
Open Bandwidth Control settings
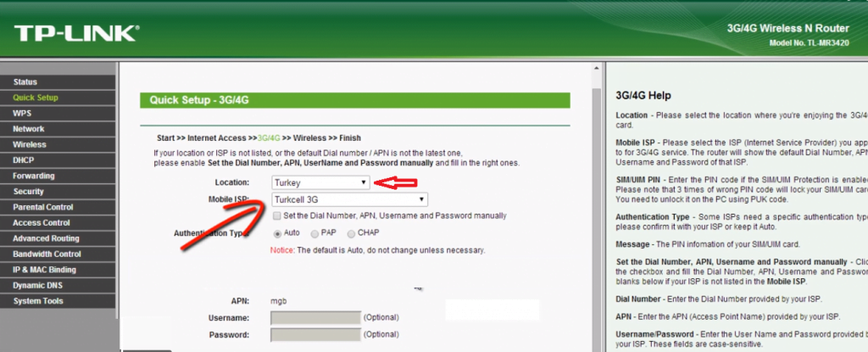58,254
